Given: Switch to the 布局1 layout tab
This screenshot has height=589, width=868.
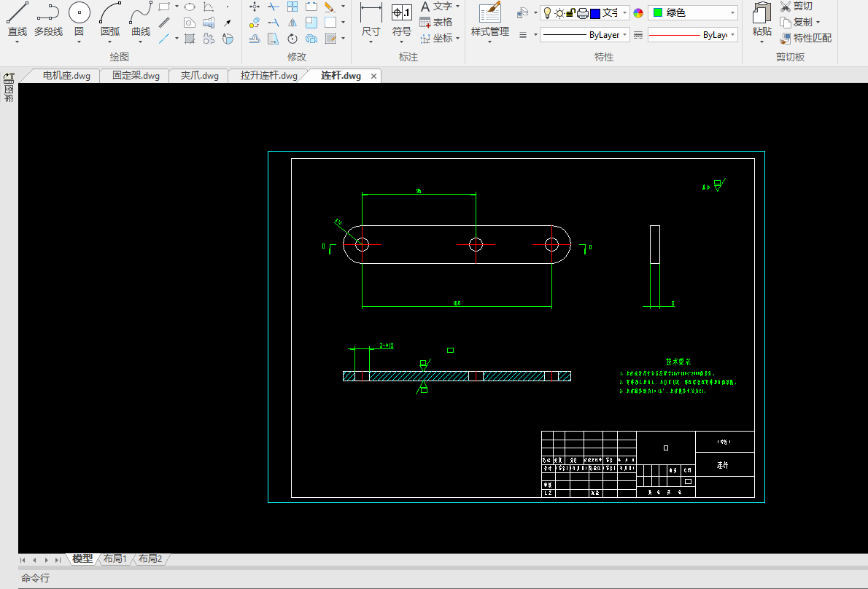Looking at the screenshot, I should (115, 559).
